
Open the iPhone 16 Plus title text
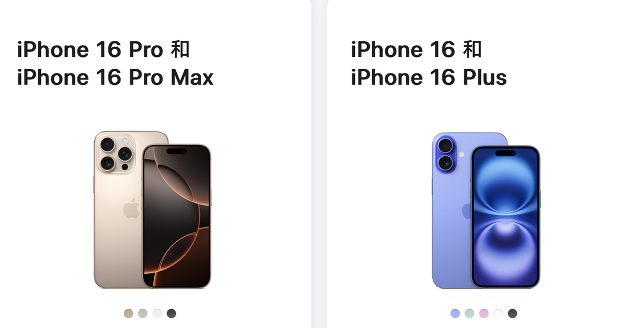coord(429,77)
